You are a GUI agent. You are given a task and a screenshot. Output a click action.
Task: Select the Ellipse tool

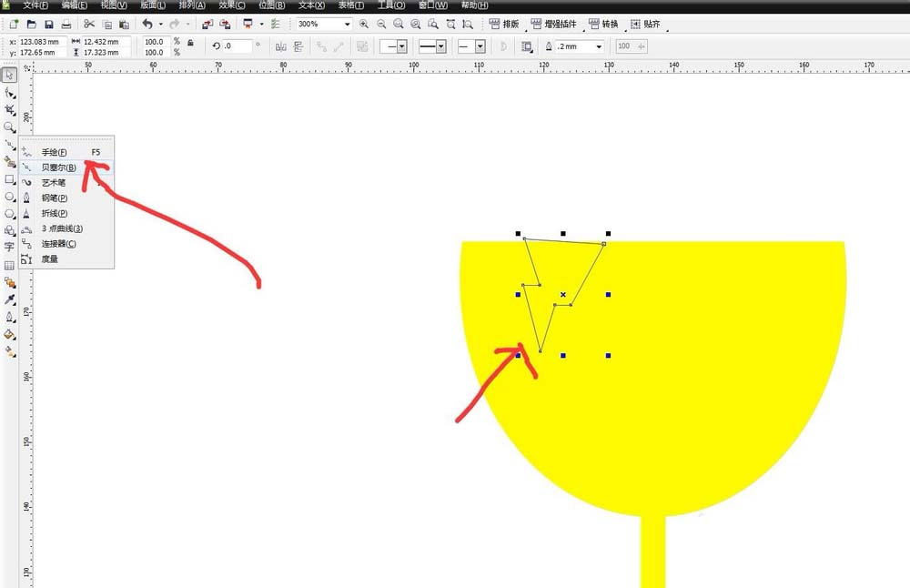[x=9, y=197]
